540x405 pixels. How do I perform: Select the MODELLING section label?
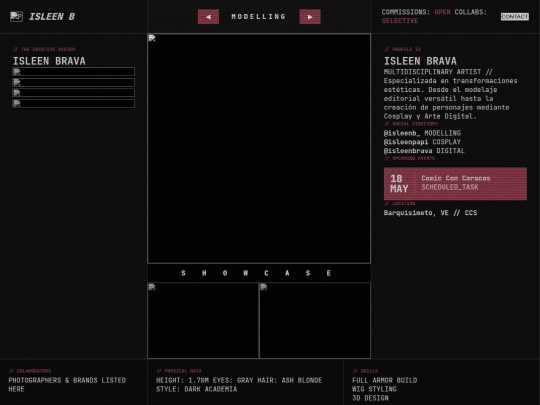coord(259,17)
